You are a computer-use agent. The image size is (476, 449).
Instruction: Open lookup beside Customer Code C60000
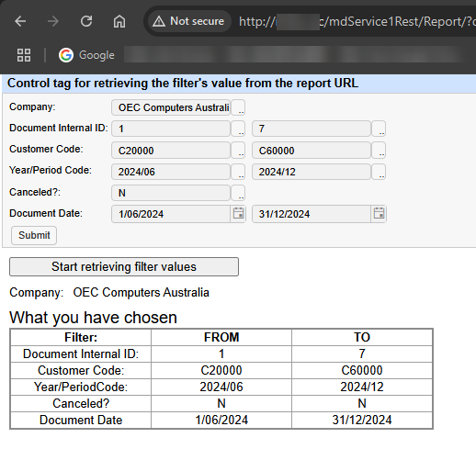(379, 151)
